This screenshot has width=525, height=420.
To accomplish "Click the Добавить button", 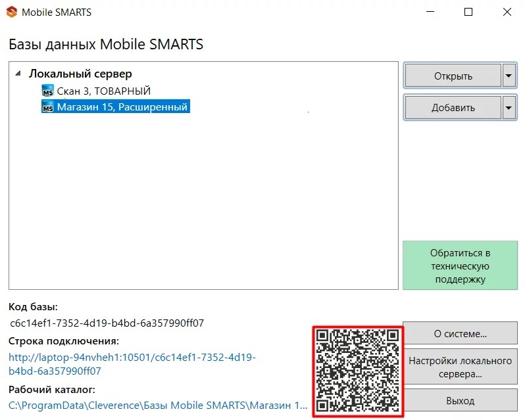I will pos(453,107).
